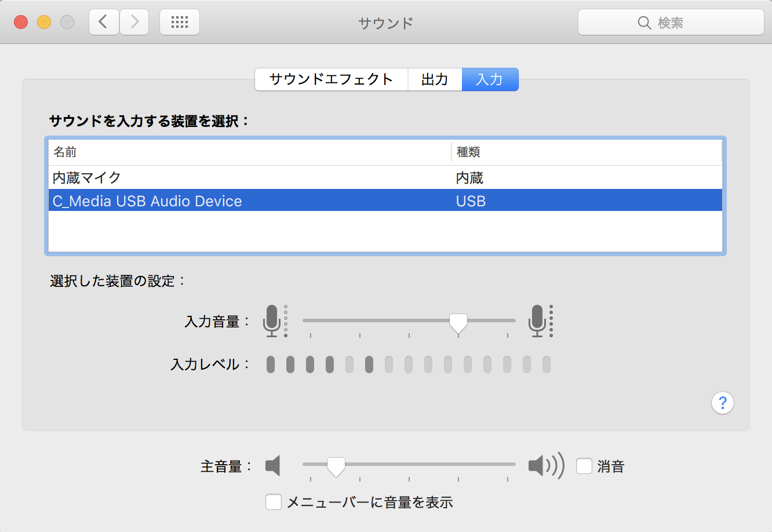Screen dimensions: 772x532
Task: Click the forward navigation arrow
Action: click(134, 23)
